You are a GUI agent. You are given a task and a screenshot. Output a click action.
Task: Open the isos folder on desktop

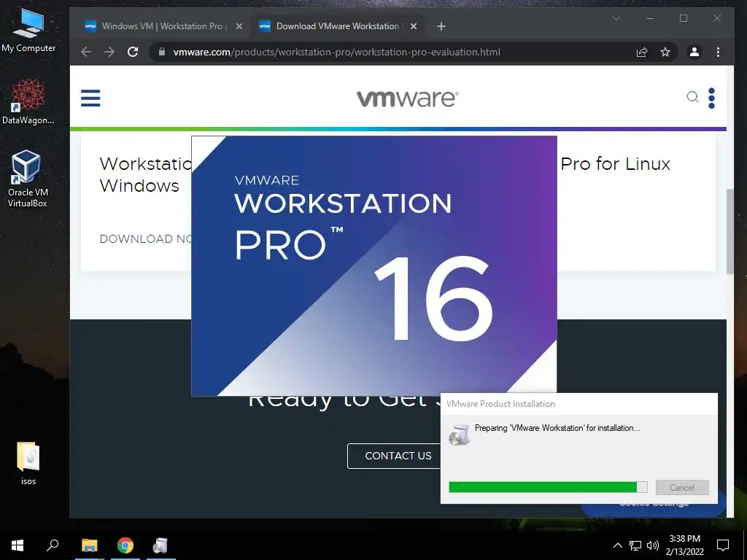pyautogui.click(x=28, y=463)
